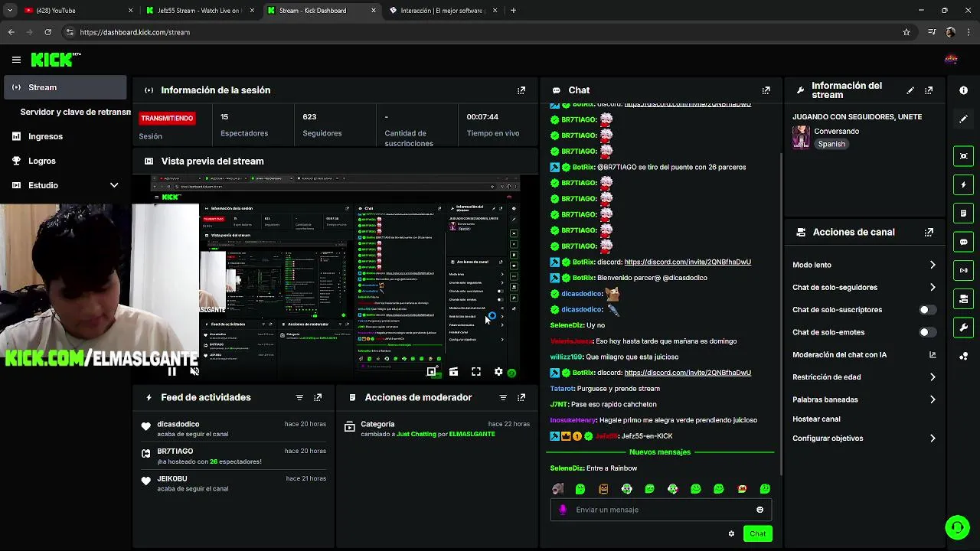The width and height of the screenshot is (980, 551).
Task: Click the pencil icon in right sidebar
Action: pyautogui.click(x=964, y=119)
